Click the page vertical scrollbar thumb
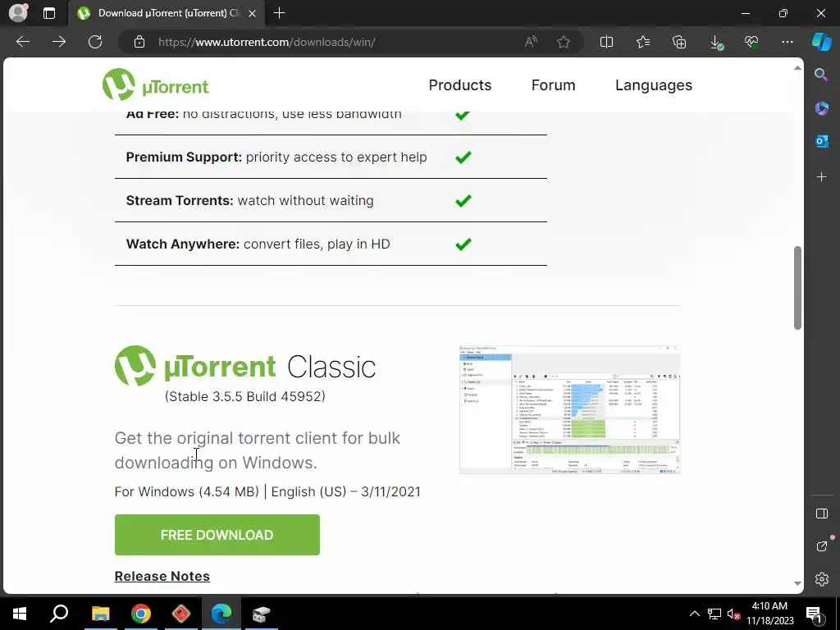 [x=797, y=288]
